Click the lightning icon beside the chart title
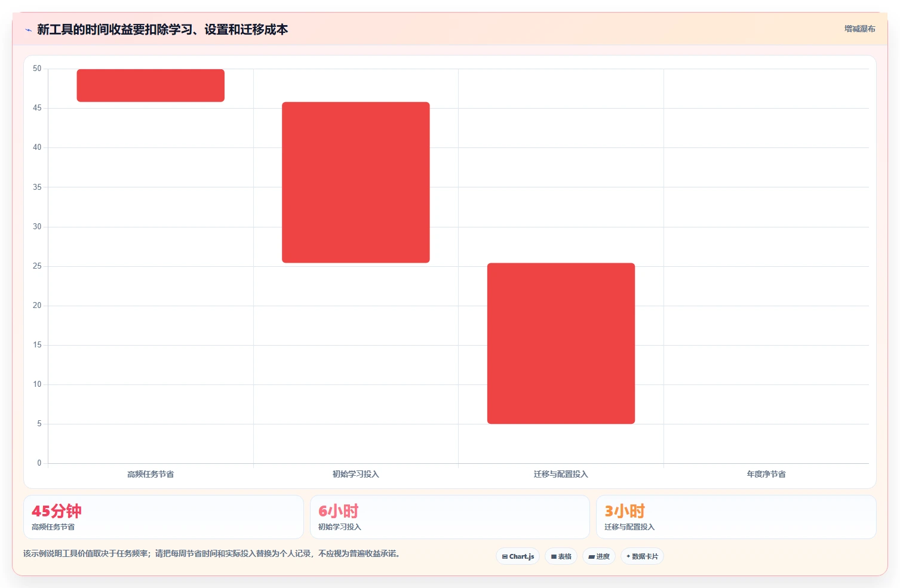Viewport: 900px width, 588px height. (28, 30)
